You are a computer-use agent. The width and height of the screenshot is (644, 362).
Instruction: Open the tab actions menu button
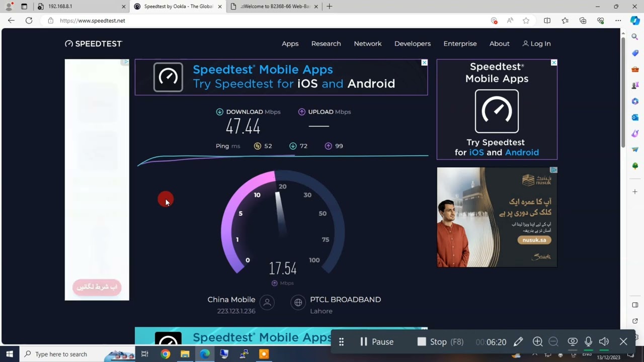(x=24, y=7)
